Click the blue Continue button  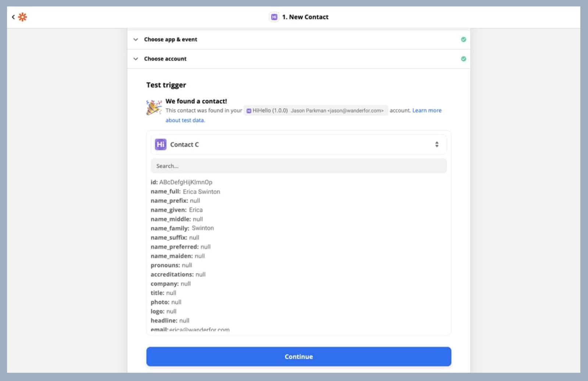coord(299,357)
